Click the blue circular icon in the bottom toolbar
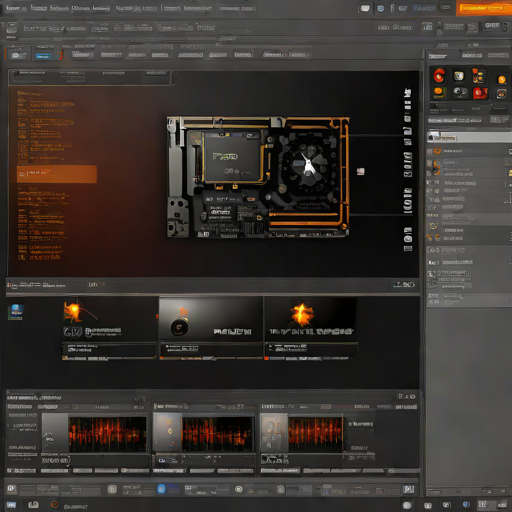512x512 pixels. tap(161, 489)
